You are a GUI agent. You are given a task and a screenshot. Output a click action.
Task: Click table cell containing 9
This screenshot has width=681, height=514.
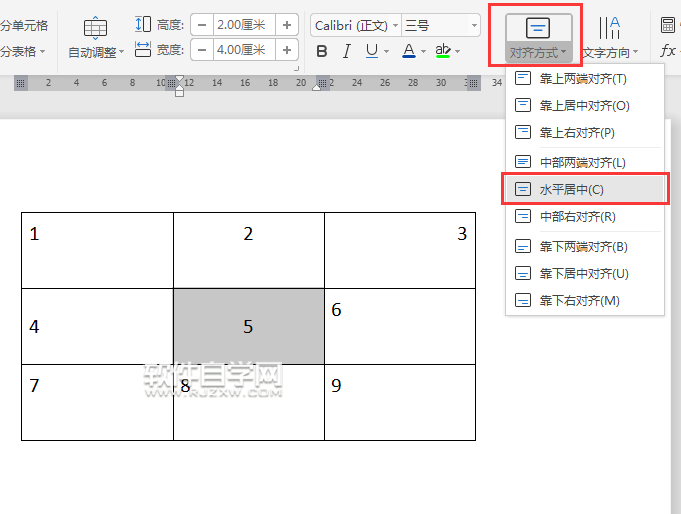pyautogui.click(x=400, y=402)
